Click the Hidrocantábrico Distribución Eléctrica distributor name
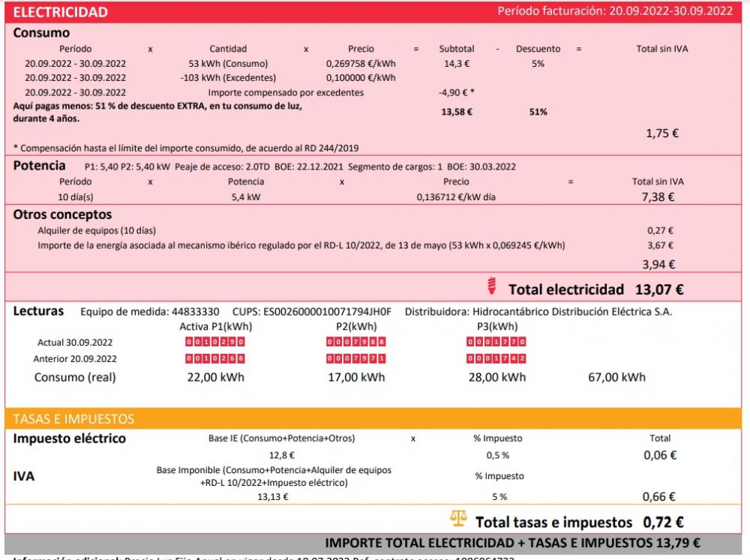This screenshot has width=750, height=560. click(x=572, y=312)
